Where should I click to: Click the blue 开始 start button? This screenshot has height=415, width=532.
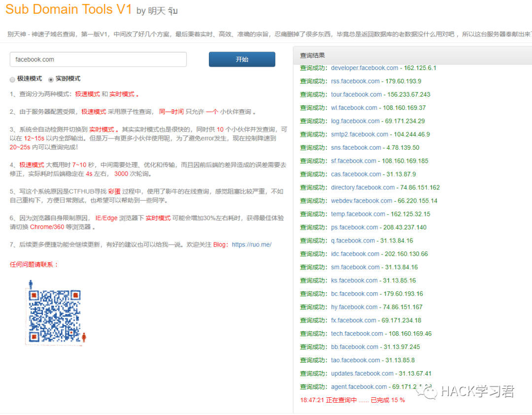pos(242,60)
